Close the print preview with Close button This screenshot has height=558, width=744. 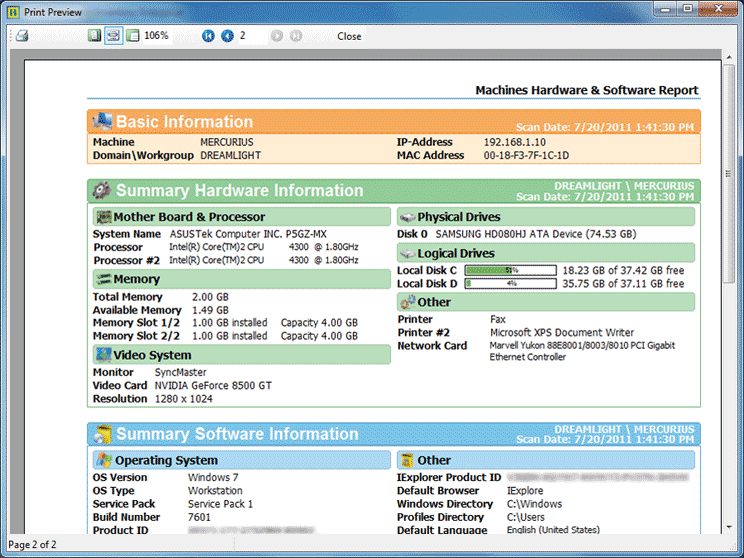(x=349, y=36)
